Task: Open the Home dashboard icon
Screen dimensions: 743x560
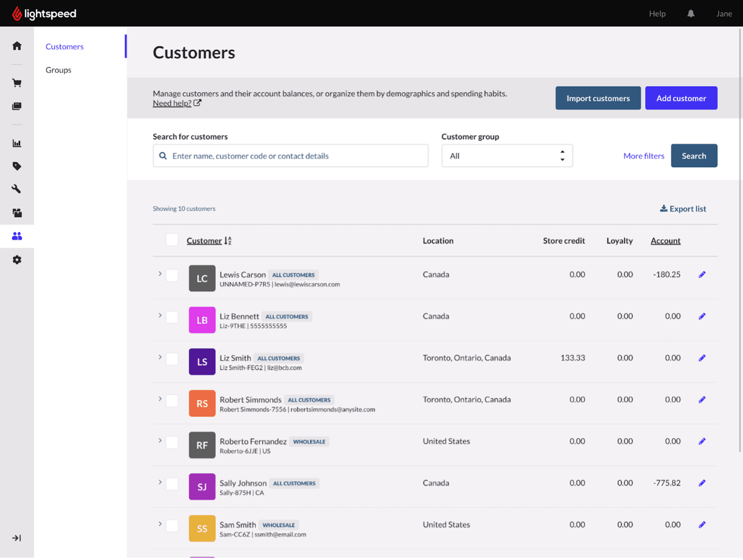Action: (x=17, y=46)
